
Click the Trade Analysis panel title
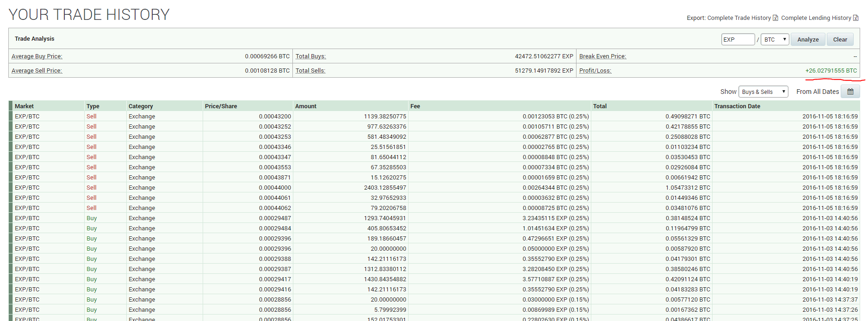(34, 39)
